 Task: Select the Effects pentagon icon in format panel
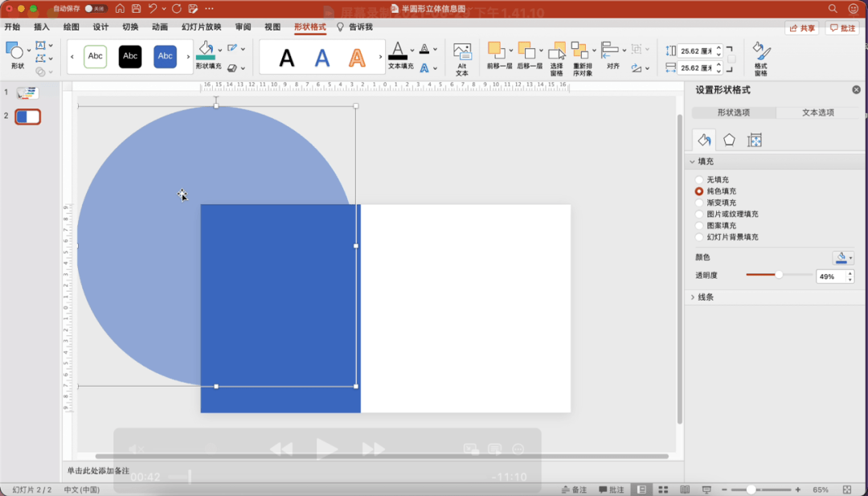tap(729, 140)
